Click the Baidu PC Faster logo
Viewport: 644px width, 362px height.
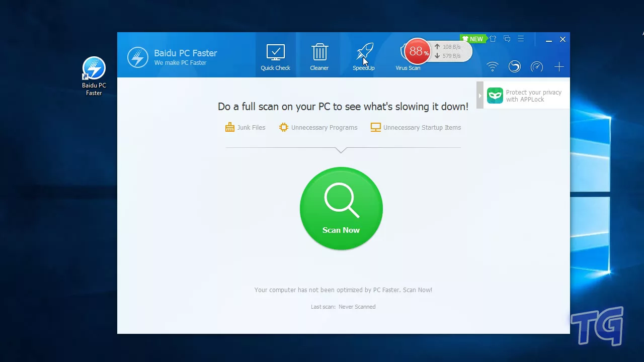[137, 57]
